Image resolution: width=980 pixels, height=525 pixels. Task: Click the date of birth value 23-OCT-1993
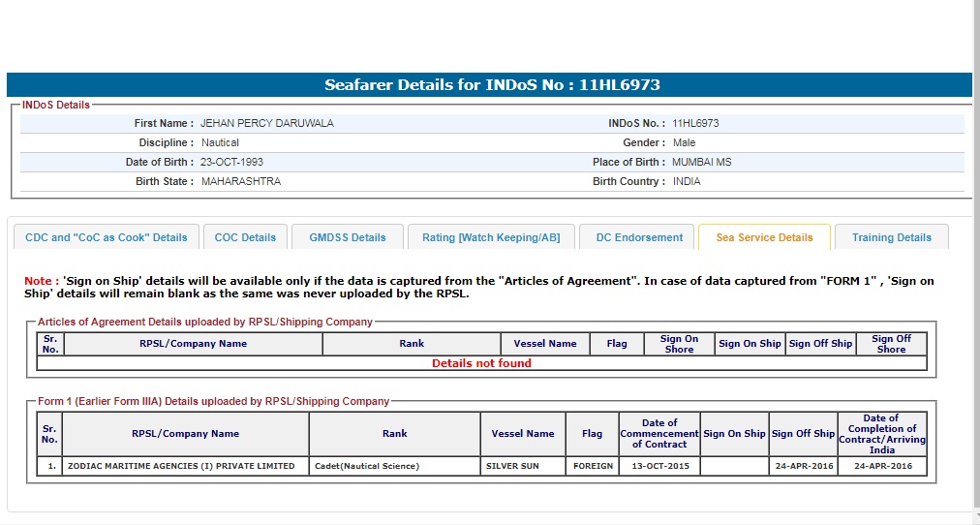[232, 163]
